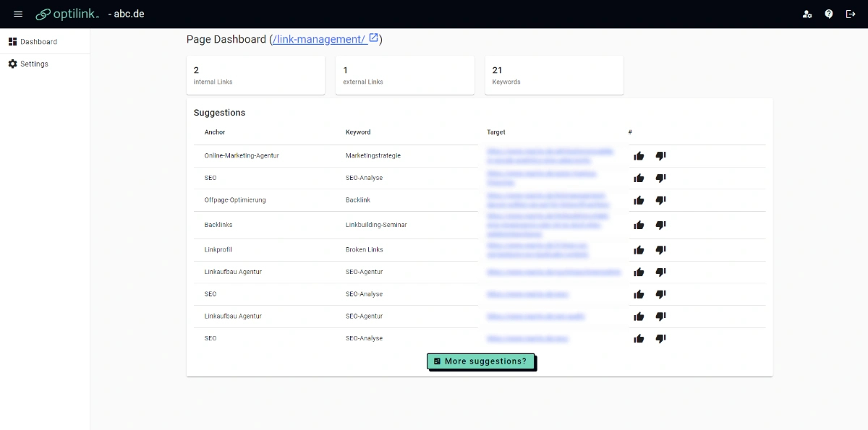
Task: Thumbs down the last SEO suggestion row
Action: [x=660, y=338]
